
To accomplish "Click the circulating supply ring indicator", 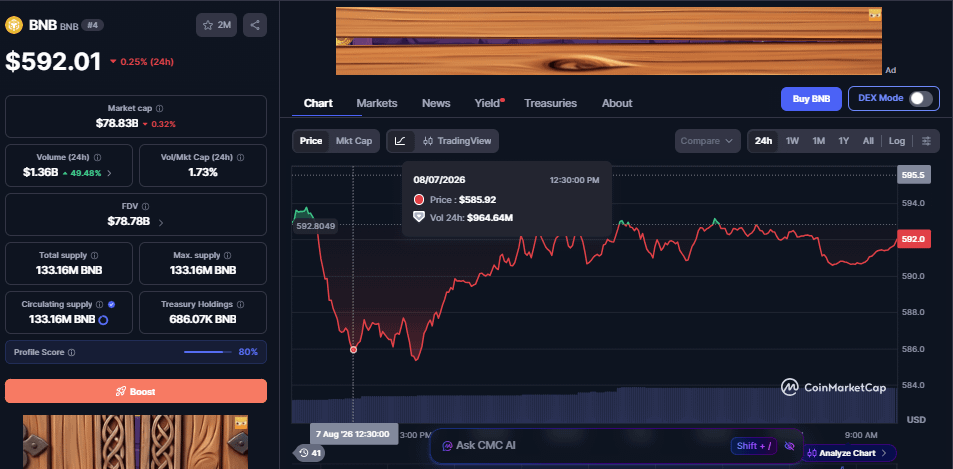I will pos(103,320).
